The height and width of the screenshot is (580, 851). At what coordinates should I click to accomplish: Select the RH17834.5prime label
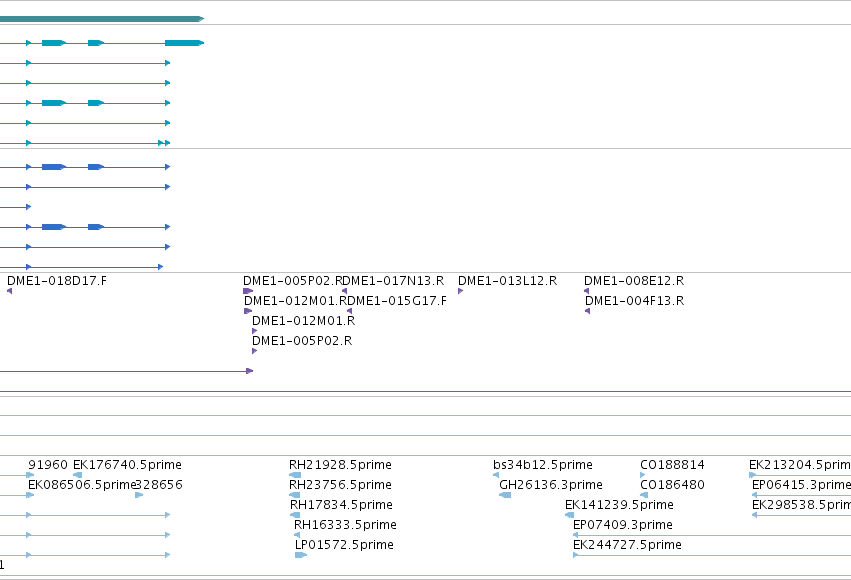coord(341,505)
